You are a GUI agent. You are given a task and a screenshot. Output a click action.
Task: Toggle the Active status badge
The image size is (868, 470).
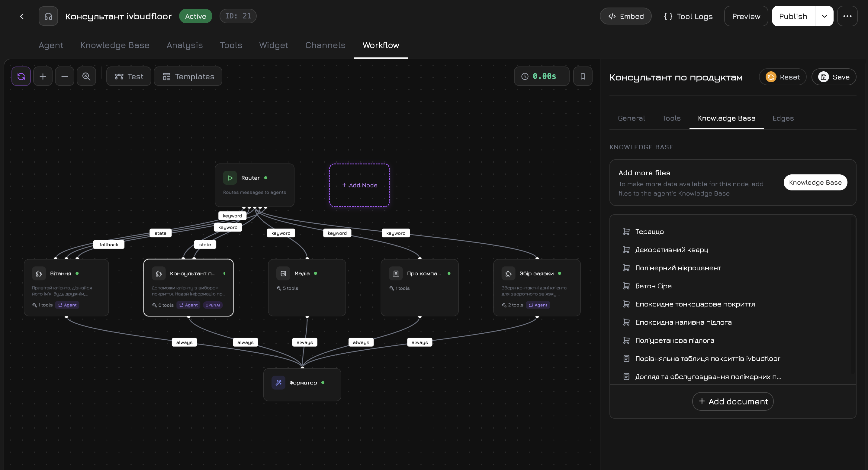pos(195,16)
